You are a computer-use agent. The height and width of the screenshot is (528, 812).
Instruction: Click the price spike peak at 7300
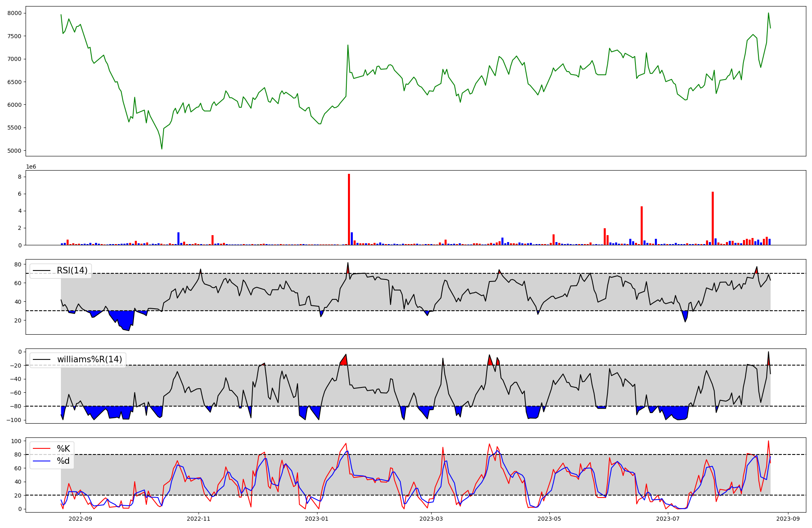pyautogui.click(x=348, y=45)
